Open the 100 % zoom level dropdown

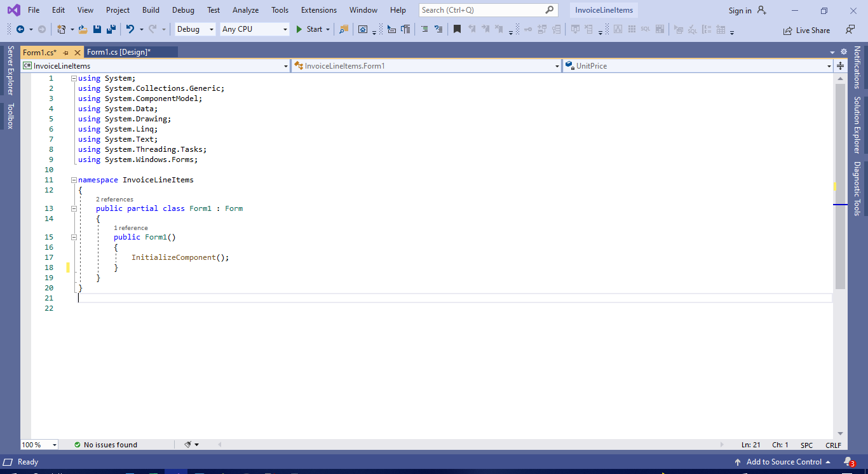[39, 445]
